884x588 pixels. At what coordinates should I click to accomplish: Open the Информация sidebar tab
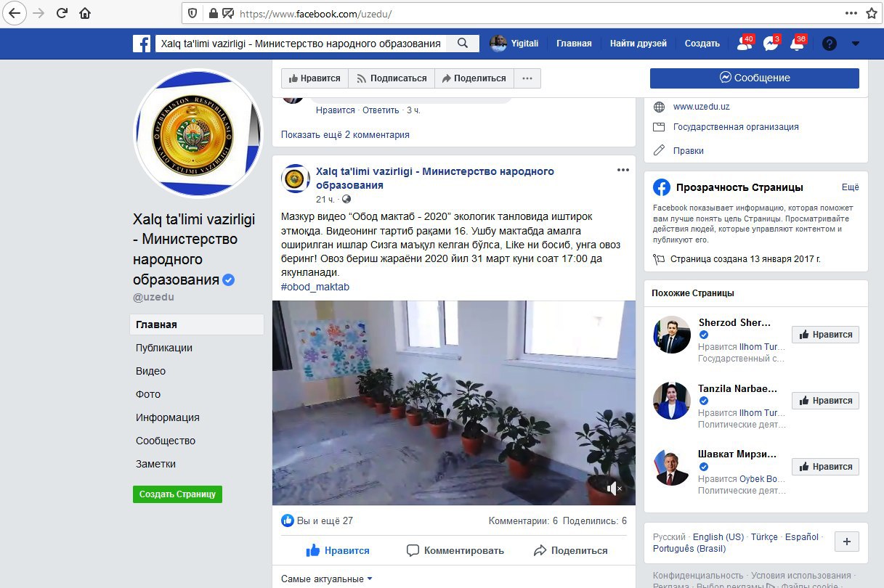(167, 417)
